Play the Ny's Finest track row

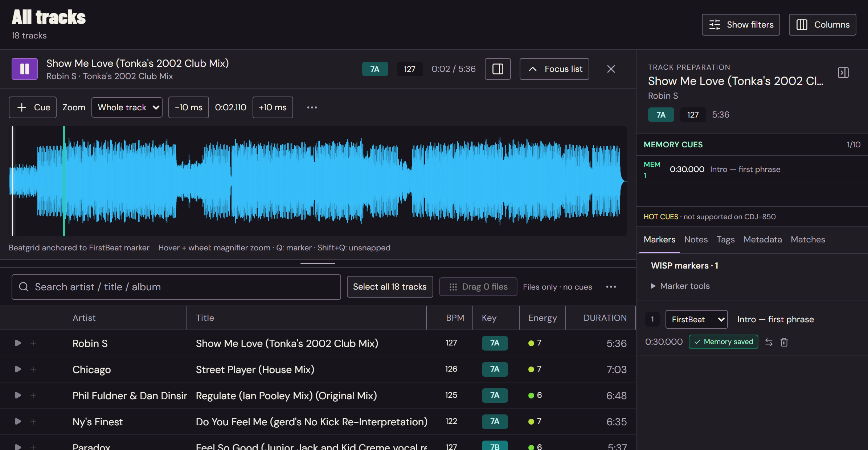coord(18,421)
